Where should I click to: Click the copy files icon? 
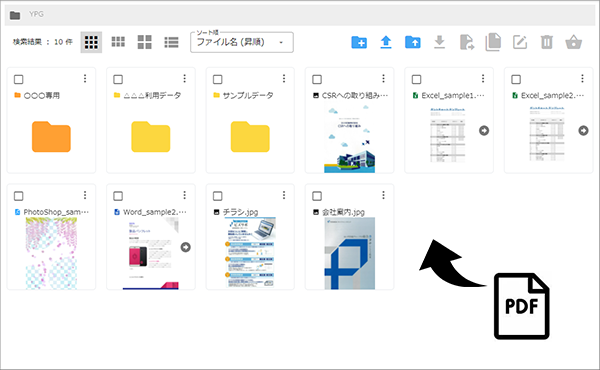pos(493,42)
